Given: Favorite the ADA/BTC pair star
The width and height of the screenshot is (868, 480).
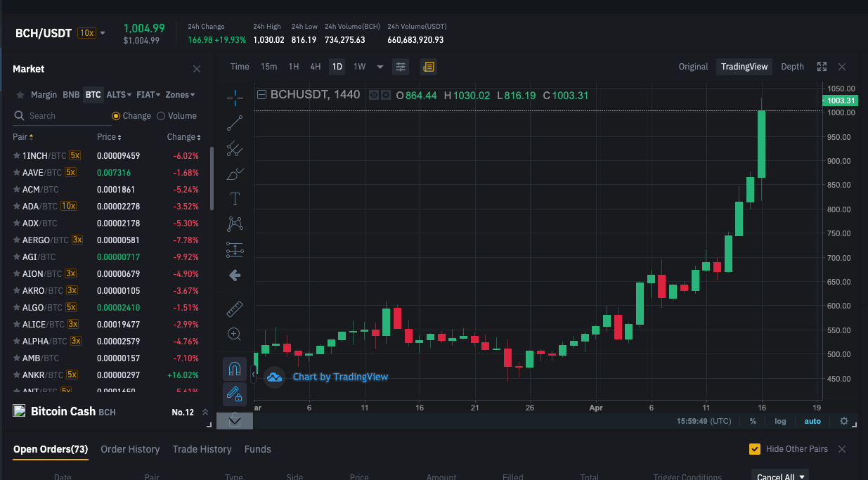Looking at the screenshot, I should pyautogui.click(x=17, y=206).
